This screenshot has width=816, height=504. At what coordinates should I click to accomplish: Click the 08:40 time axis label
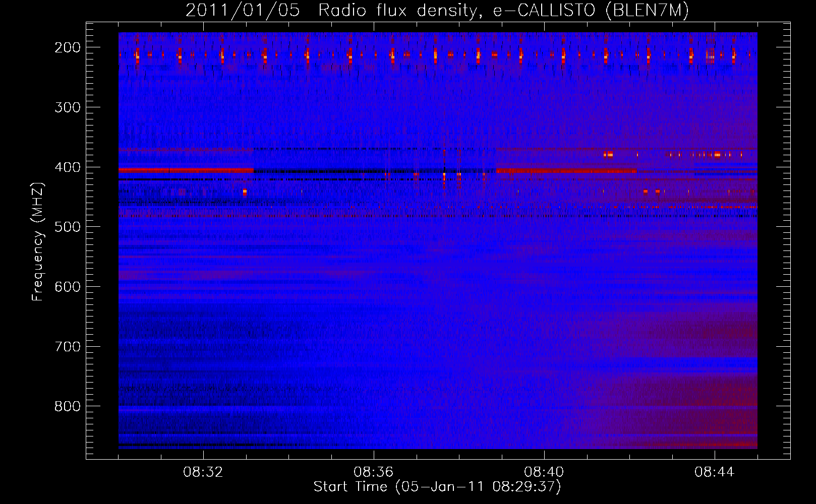tap(544, 472)
